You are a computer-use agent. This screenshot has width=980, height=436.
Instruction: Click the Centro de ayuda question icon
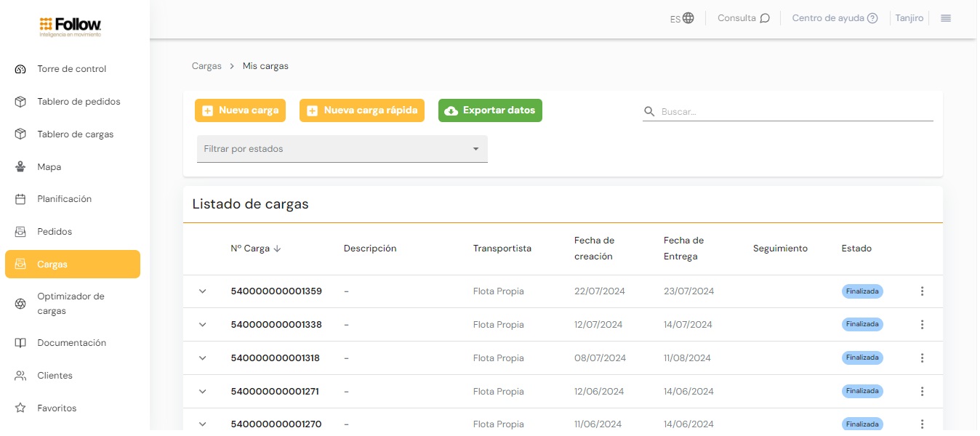pyautogui.click(x=872, y=18)
